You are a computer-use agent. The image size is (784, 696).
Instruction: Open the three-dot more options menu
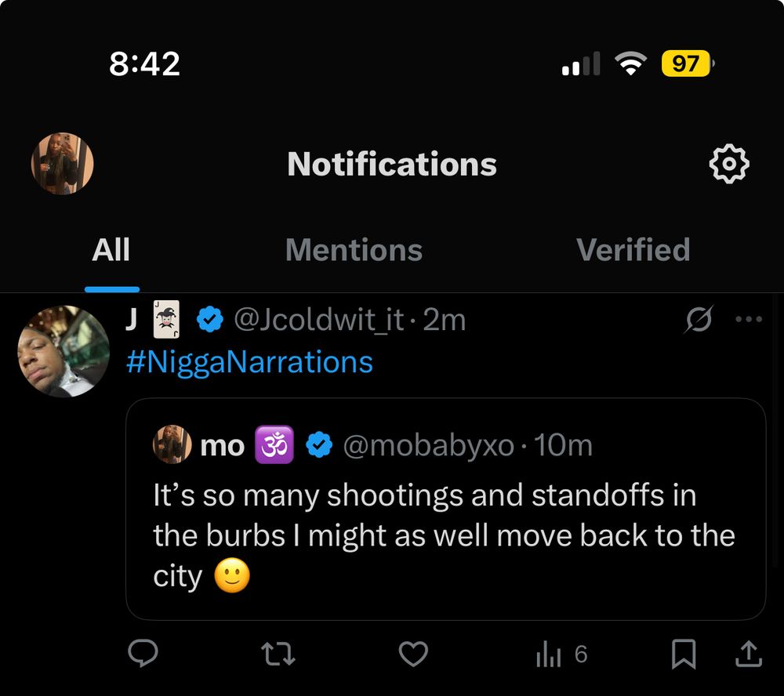point(749,319)
